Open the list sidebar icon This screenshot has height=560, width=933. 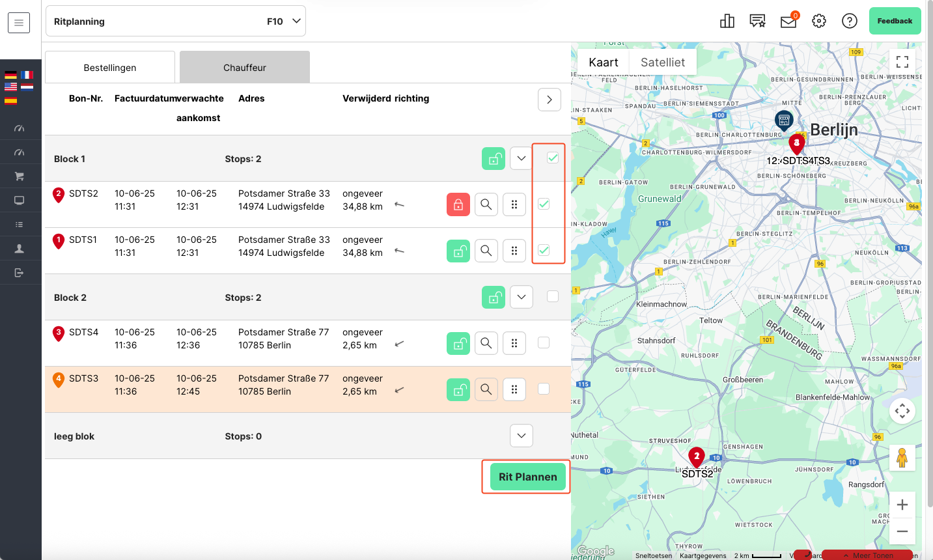tap(19, 224)
